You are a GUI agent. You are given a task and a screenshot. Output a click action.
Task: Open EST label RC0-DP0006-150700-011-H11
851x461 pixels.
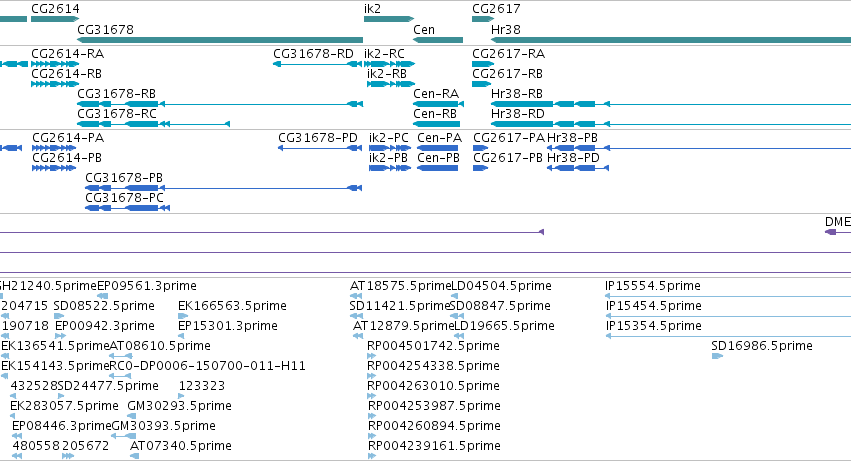pos(207,367)
